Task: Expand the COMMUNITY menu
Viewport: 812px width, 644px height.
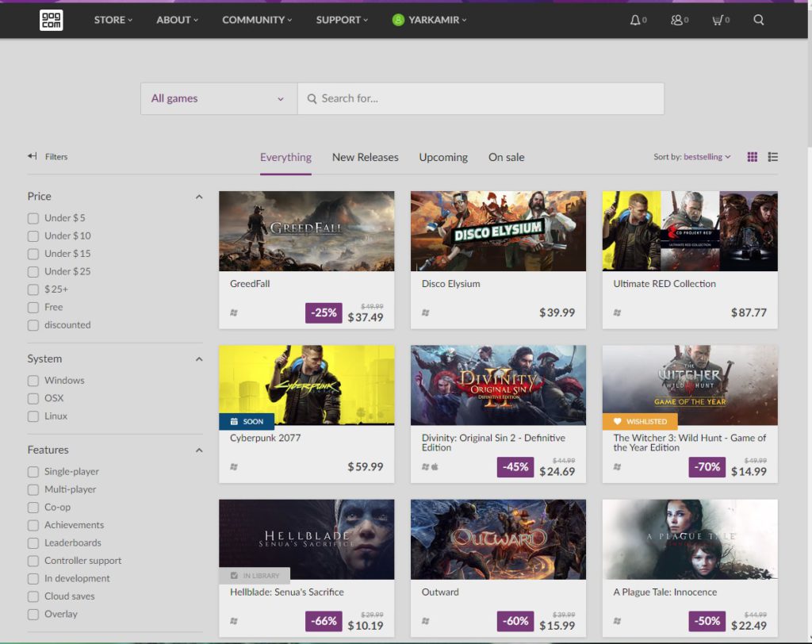Action: (x=257, y=20)
